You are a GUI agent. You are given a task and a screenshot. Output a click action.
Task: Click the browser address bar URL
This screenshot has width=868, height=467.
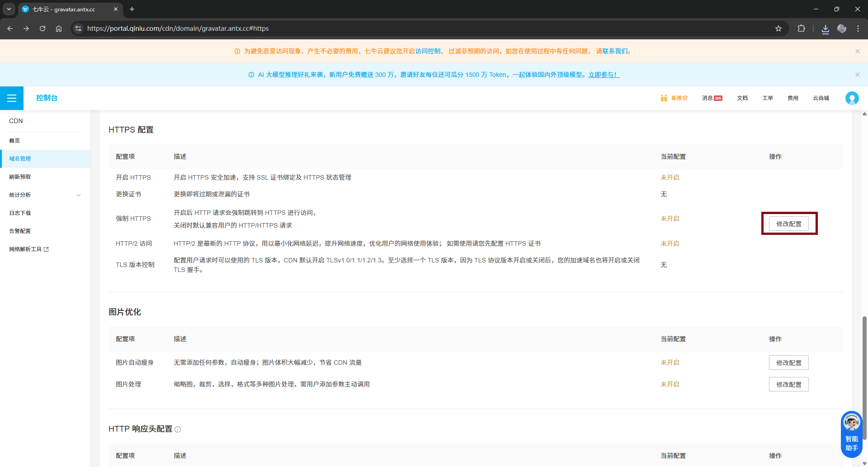tap(178, 29)
